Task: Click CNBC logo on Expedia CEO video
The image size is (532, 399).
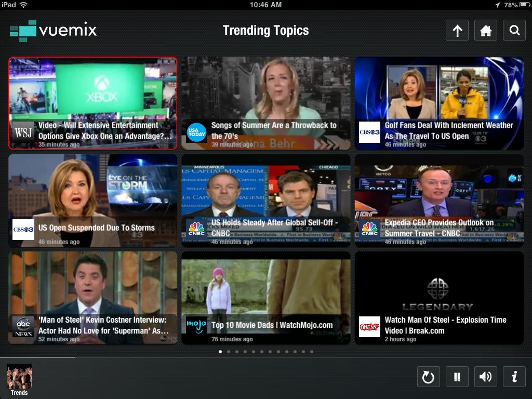Action: (x=369, y=230)
